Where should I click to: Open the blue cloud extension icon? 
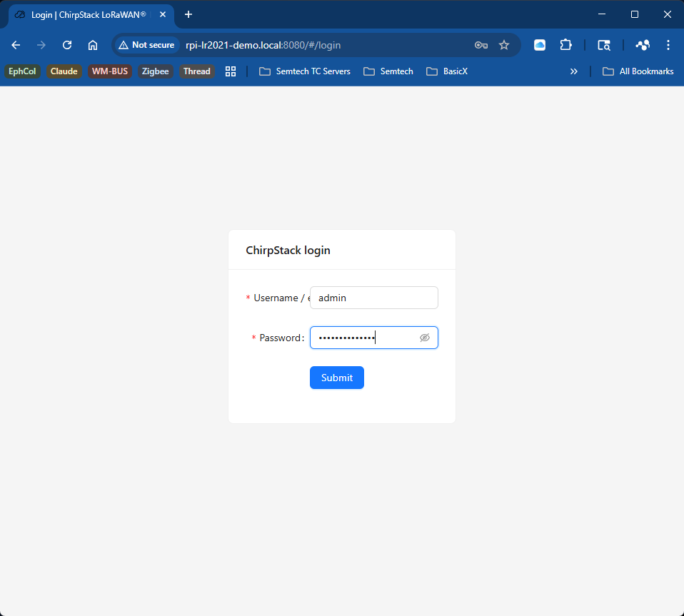pyautogui.click(x=540, y=45)
